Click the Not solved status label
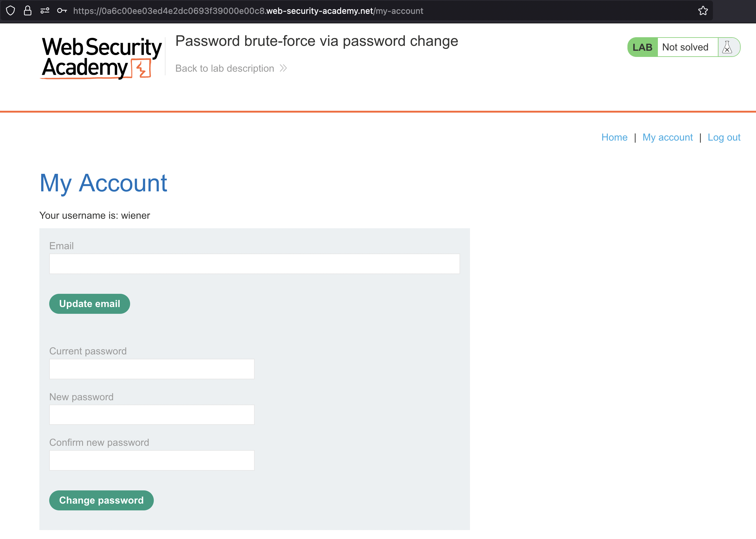The image size is (756, 539). [x=685, y=47]
